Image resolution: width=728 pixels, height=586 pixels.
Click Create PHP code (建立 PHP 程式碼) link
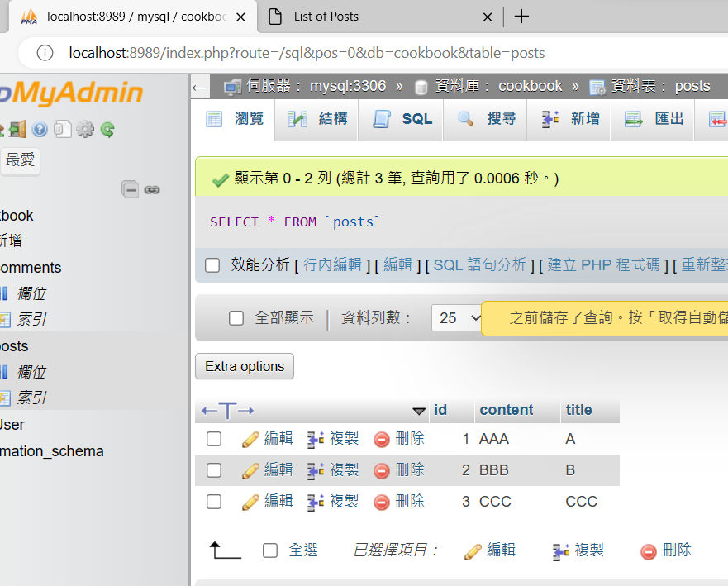[603, 265]
